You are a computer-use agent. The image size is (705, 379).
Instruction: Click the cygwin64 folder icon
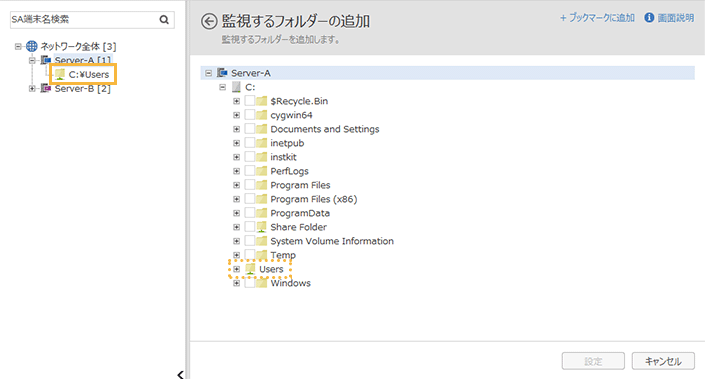262,115
